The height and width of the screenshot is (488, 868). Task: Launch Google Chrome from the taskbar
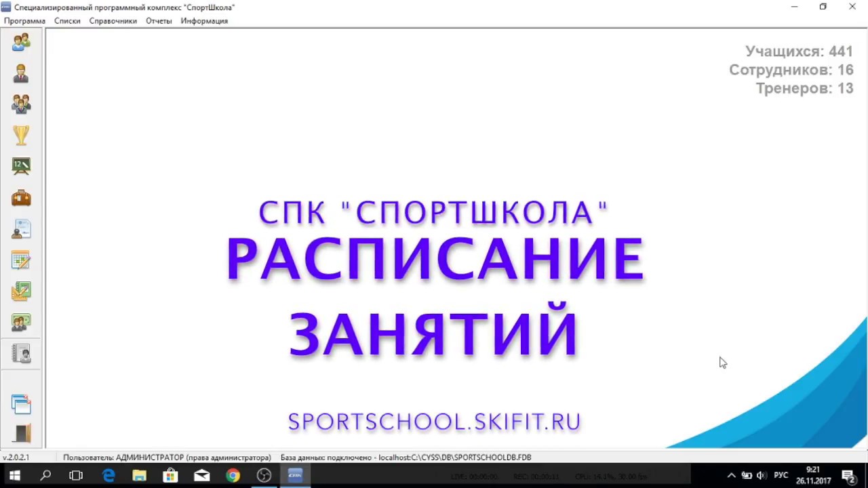pos(233,476)
